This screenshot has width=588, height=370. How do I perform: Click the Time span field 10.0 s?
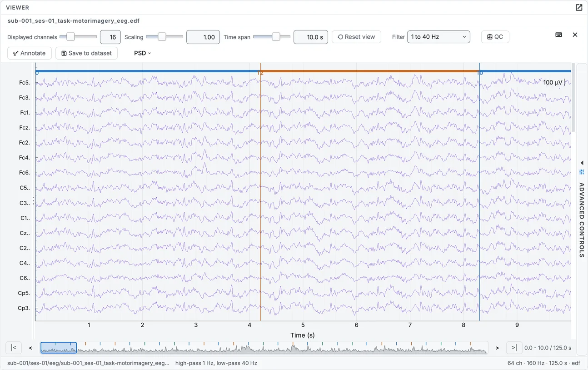(x=311, y=37)
